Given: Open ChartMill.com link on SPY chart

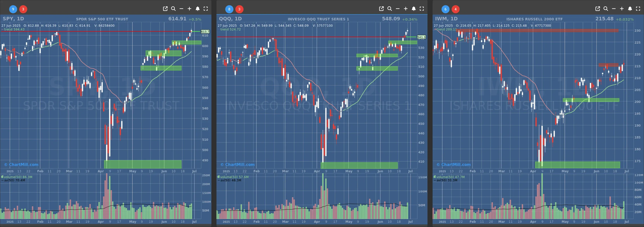Looking at the screenshot, I should [x=21, y=164].
